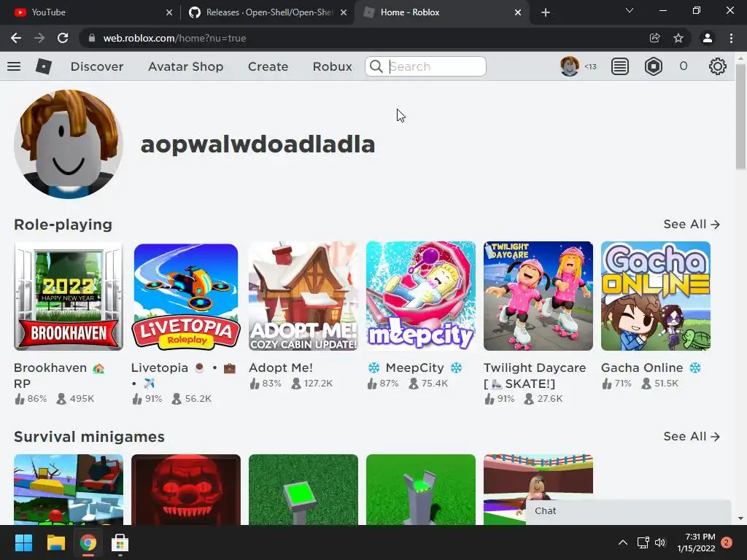747x560 pixels.
Task: Click See All for Role-playing
Action: pyautogui.click(x=692, y=225)
